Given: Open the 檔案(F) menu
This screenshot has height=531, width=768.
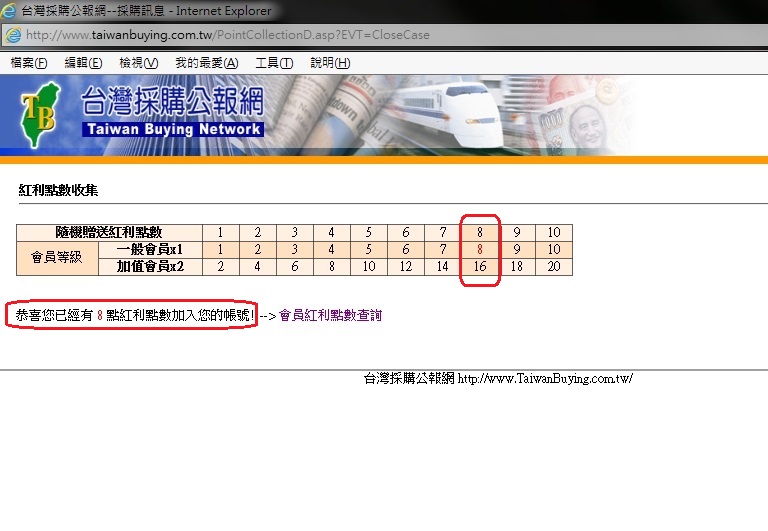Looking at the screenshot, I should [29, 63].
